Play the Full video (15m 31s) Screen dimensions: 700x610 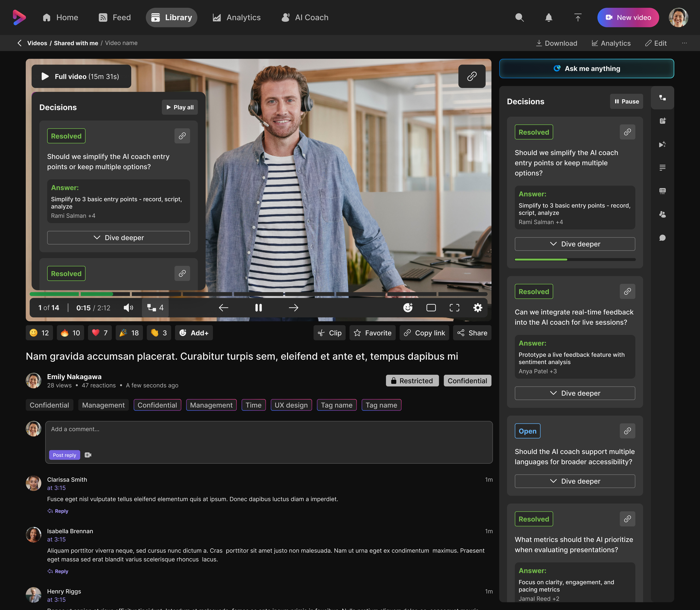81,76
